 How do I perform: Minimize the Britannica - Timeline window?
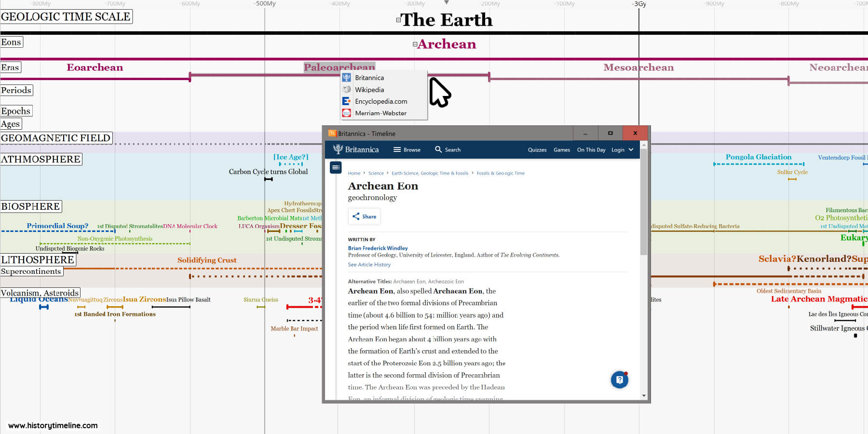coord(585,133)
